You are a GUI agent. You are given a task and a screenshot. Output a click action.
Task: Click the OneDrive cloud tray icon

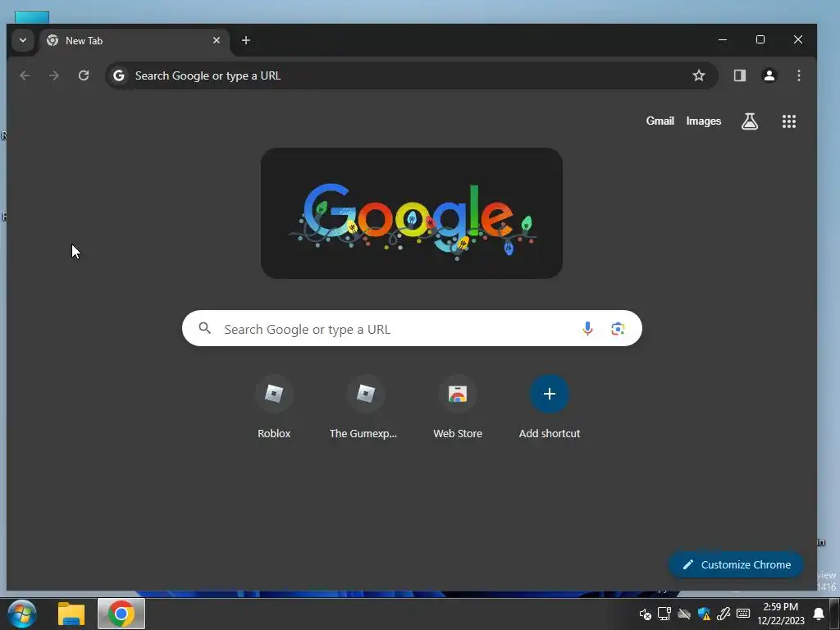pyautogui.click(x=684, y=614)
